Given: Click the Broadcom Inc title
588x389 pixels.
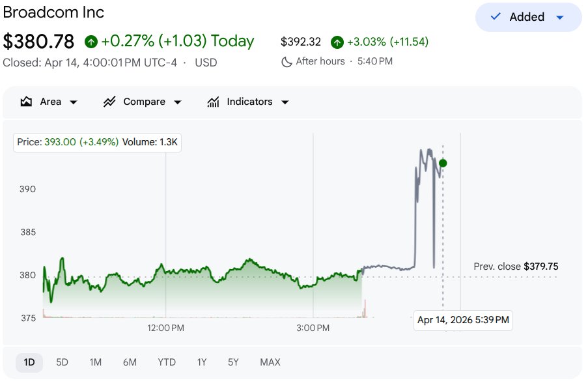Looking at the screenshot, I should click(x=53, y=12).
